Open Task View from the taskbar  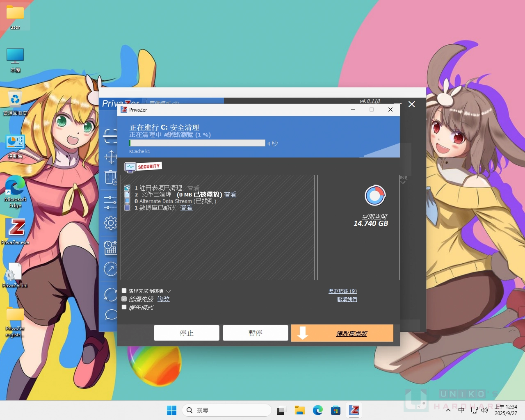281,410
